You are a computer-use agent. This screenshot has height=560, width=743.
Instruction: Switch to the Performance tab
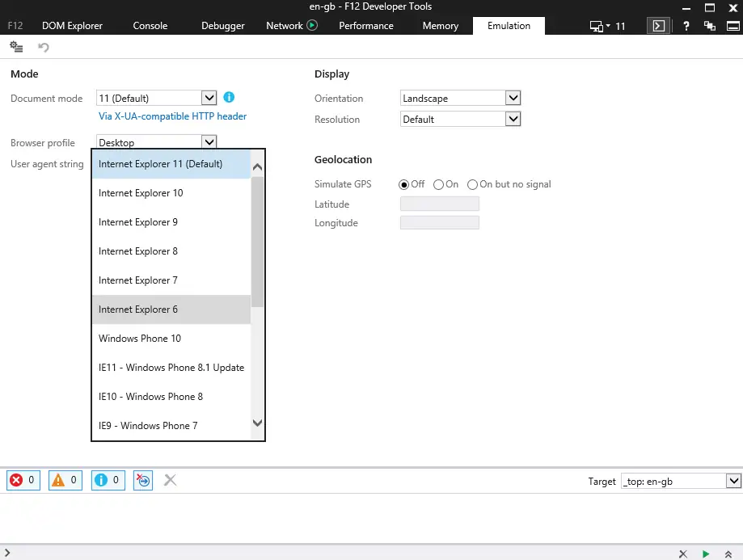click(x=365, y=26)
